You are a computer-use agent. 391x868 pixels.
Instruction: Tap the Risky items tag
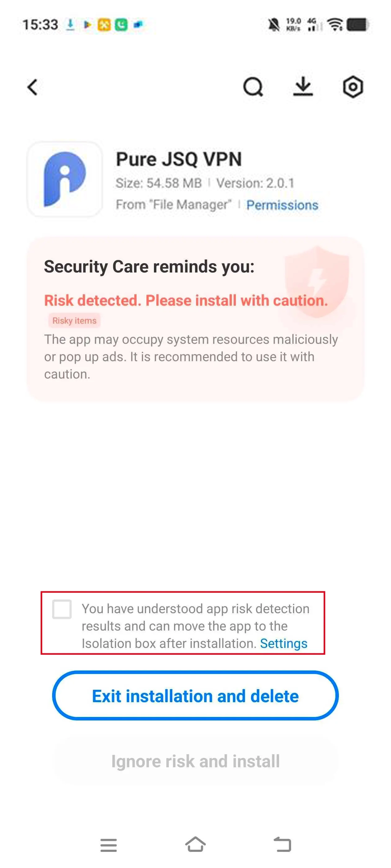pos(74,321)
